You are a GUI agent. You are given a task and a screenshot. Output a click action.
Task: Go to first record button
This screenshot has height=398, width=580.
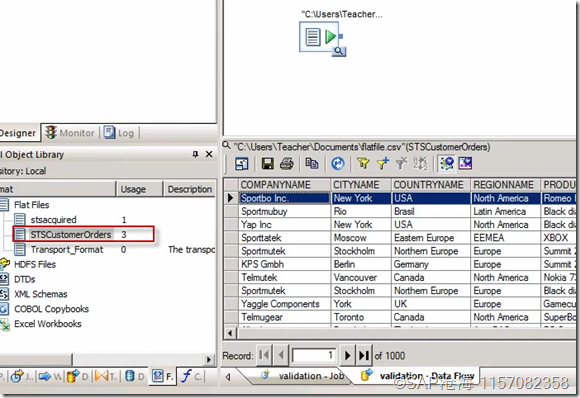pyautogui.click(x=264, y=355)
